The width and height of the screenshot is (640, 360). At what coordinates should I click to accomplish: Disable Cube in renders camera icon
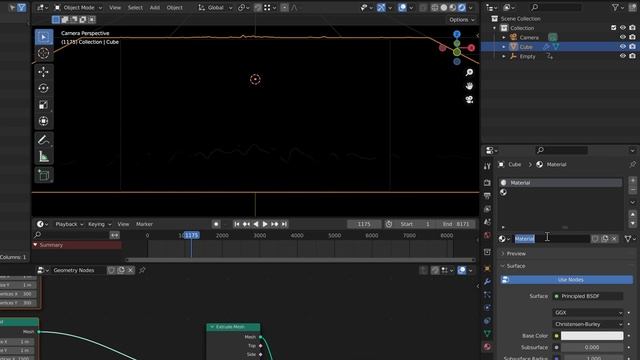632,47
